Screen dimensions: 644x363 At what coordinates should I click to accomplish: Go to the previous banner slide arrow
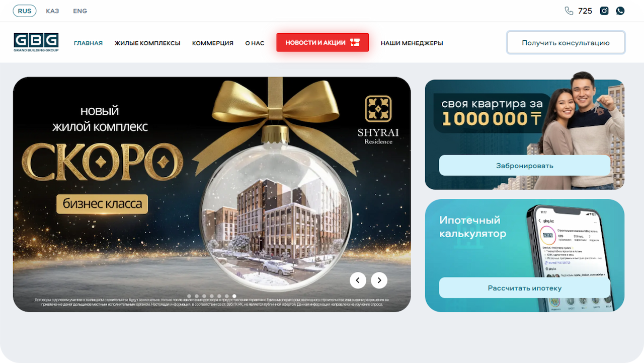358,280
